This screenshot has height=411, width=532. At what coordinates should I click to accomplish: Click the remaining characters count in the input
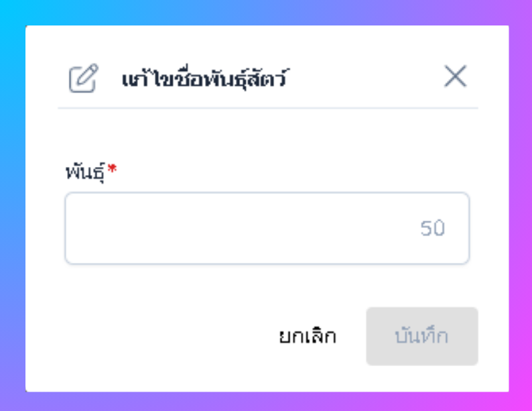(x=432, y=229)
